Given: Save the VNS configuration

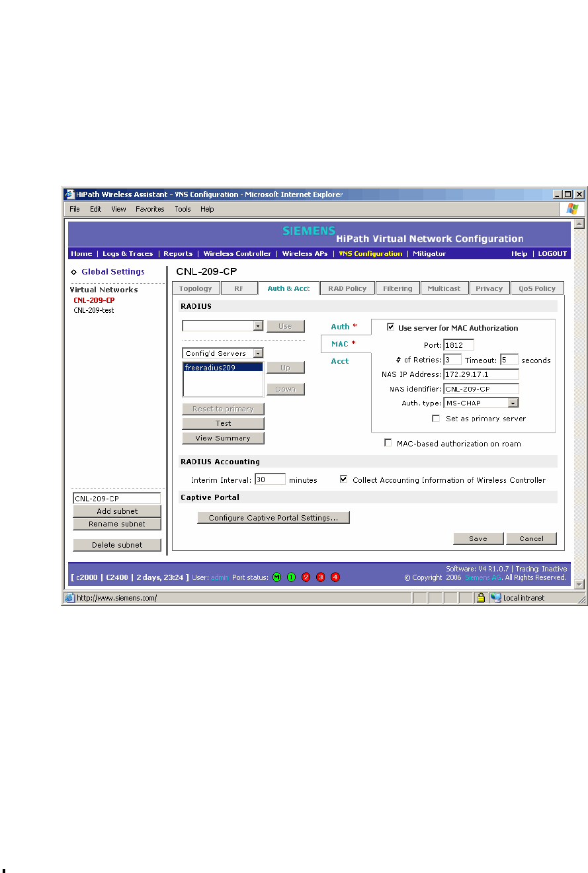Looking at the screenshot, I should pyautogui.click(x=478, y=538).
